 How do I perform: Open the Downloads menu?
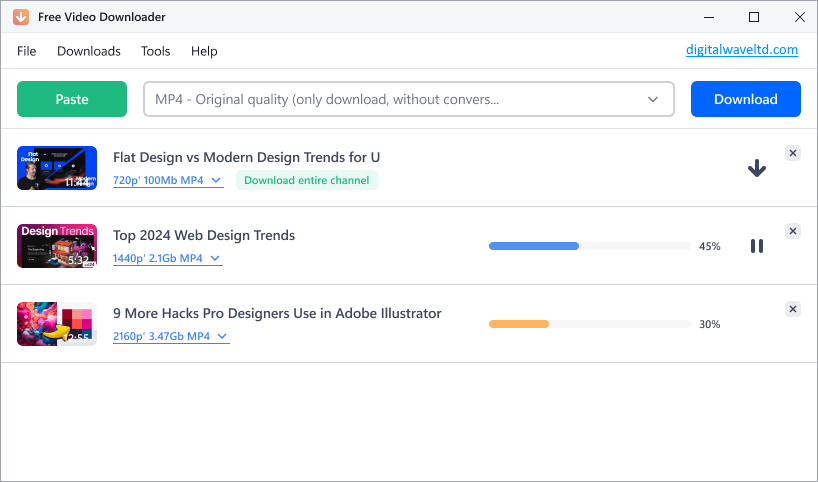89,51
